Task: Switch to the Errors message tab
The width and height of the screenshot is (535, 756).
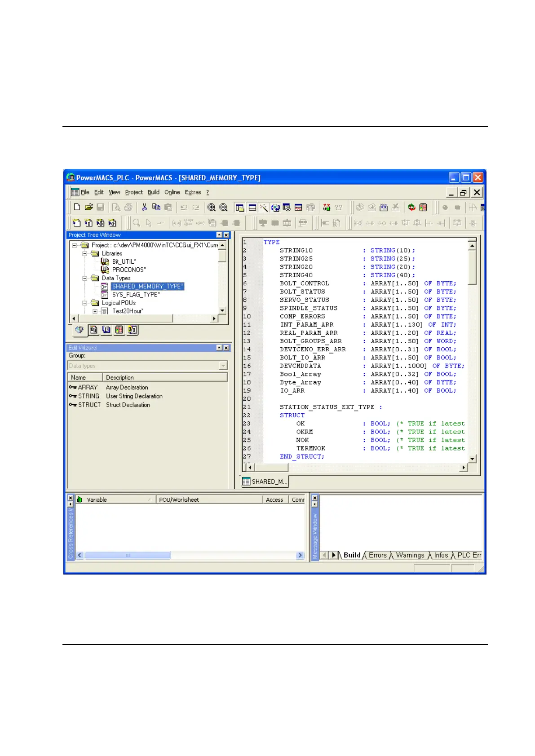Action: coord(378,555)
